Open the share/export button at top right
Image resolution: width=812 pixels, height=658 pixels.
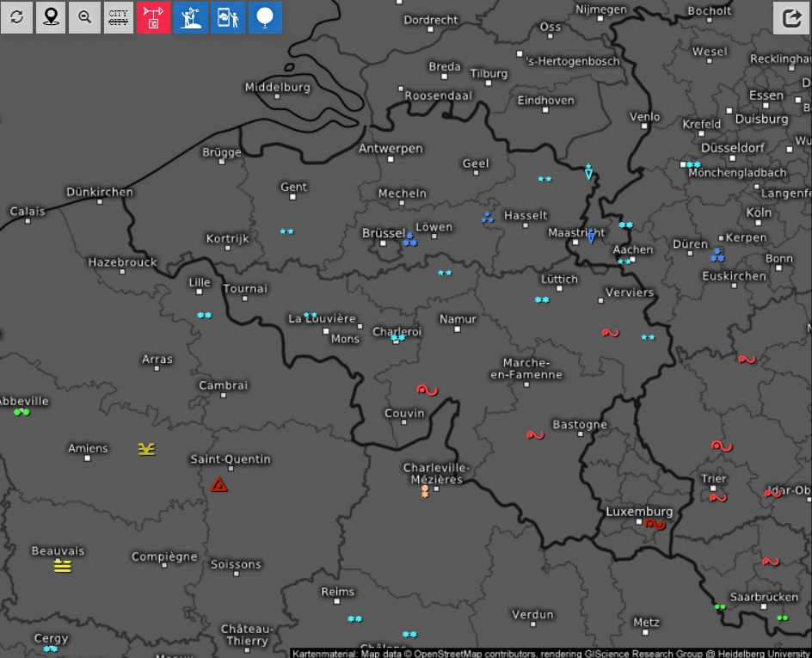(790, 17)
